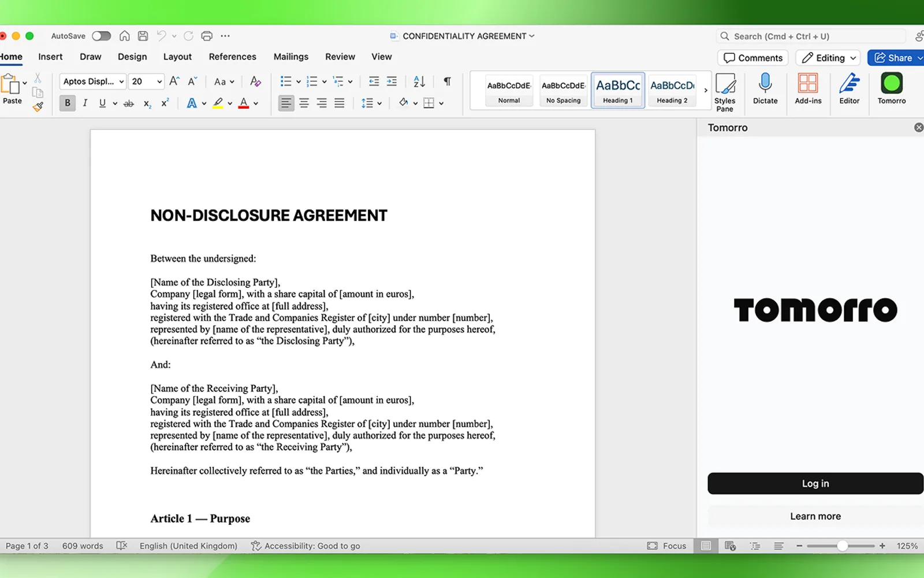Apply strikethrough formatting
The width and height of the screenshot is (924, 578).
coord(129,103)
